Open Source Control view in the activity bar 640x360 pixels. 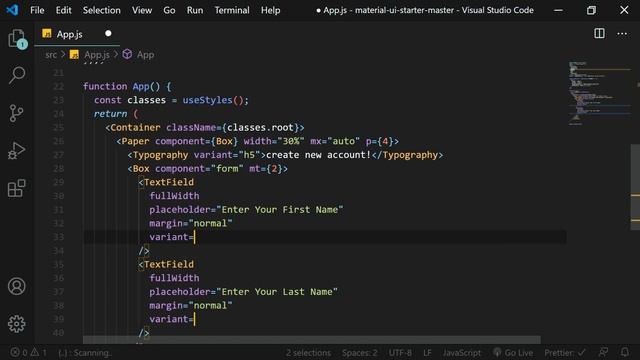[16, 113]
